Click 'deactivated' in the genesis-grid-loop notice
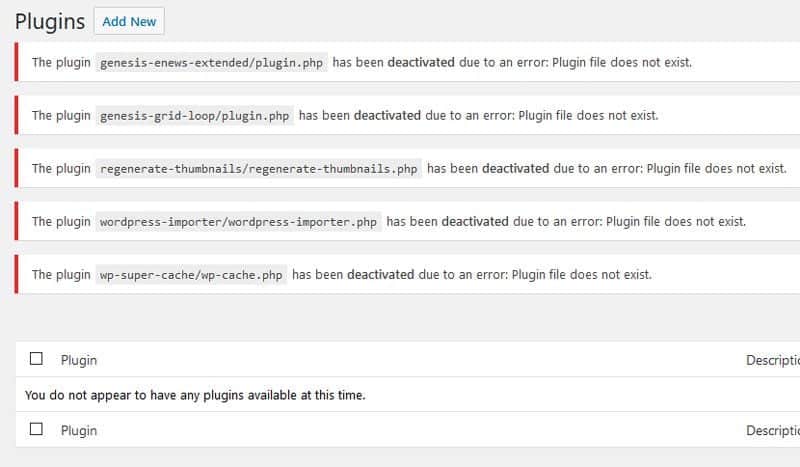This screenshot has width=800, height=467. coord(387,115)
